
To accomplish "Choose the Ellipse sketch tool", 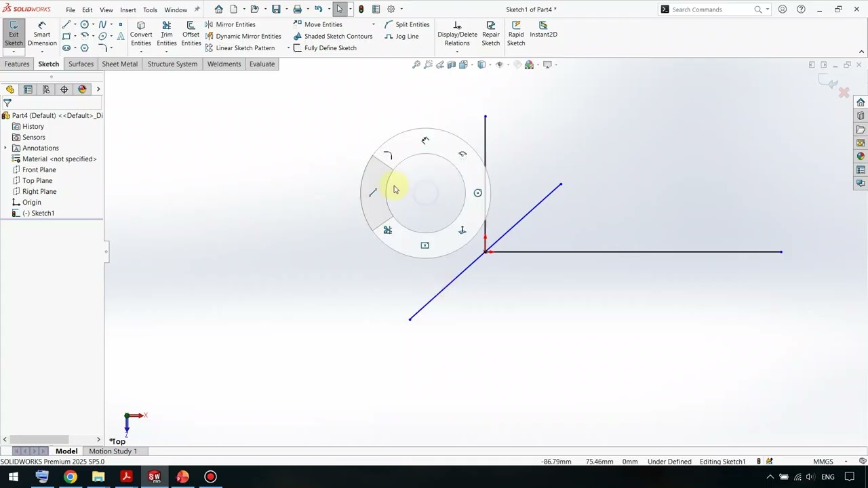I will tap(102, 36).
